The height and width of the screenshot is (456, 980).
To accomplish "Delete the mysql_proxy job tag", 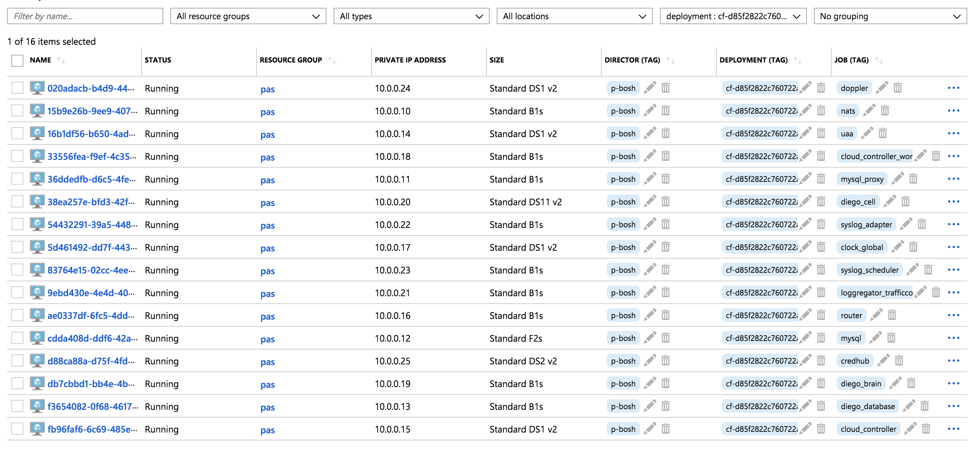I will (913, 179).
